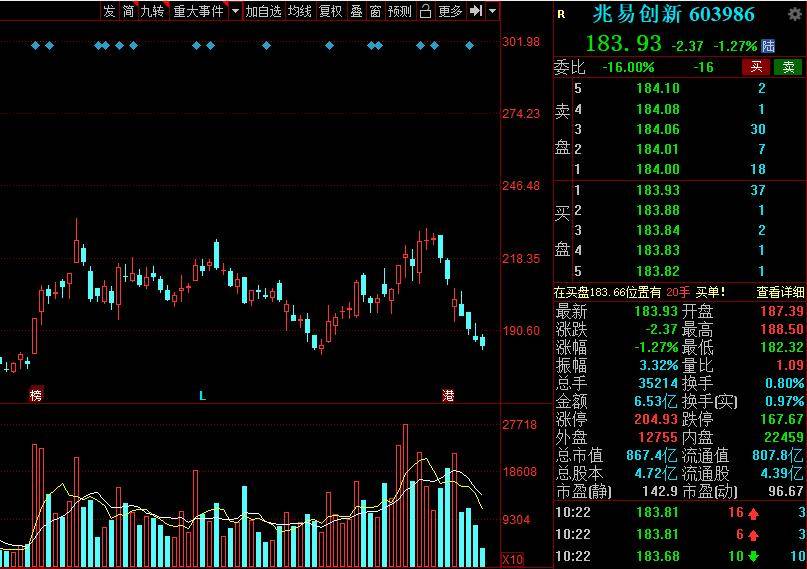807x569 pixels.
Task: Open the settings gear icon in quote panel
Action: pyautogui.click(x=795, y=14)
